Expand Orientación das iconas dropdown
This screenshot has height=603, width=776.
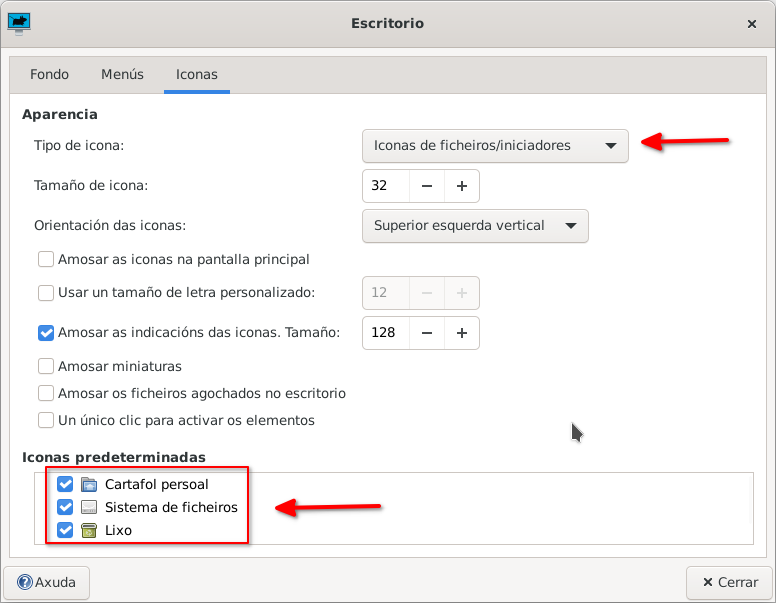474,226
